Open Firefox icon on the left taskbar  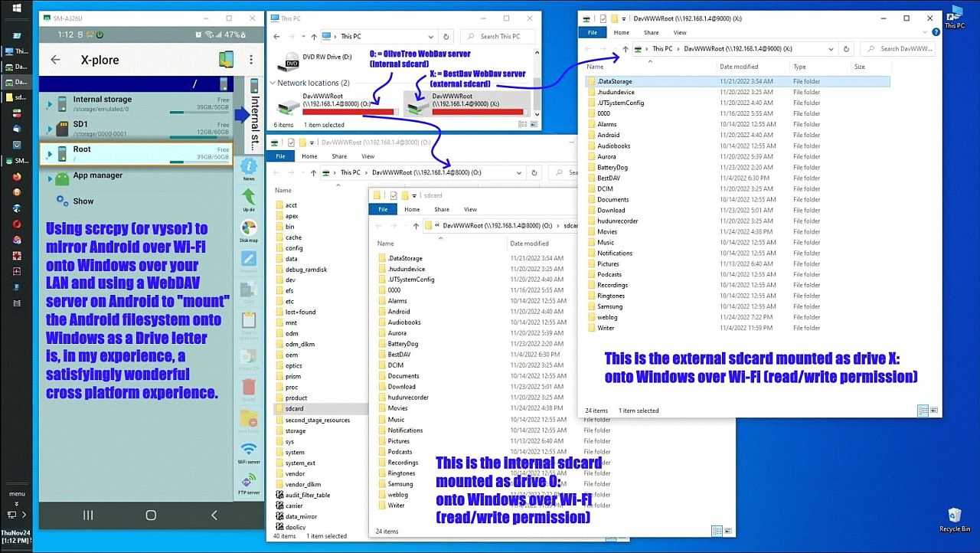[17, 176]
